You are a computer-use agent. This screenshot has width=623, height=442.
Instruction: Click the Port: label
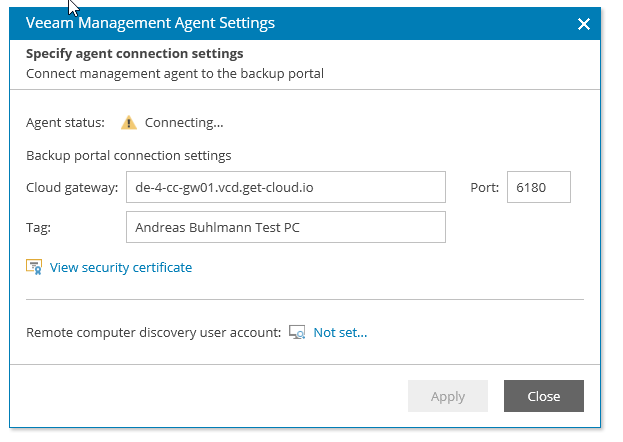click(x=485, y=188)
